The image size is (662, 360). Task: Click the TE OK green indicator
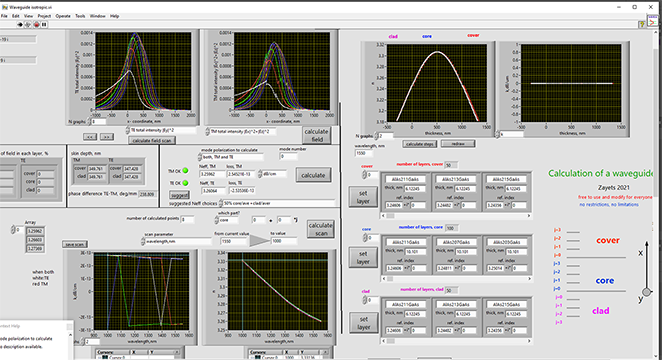click(x=185, y=183)
